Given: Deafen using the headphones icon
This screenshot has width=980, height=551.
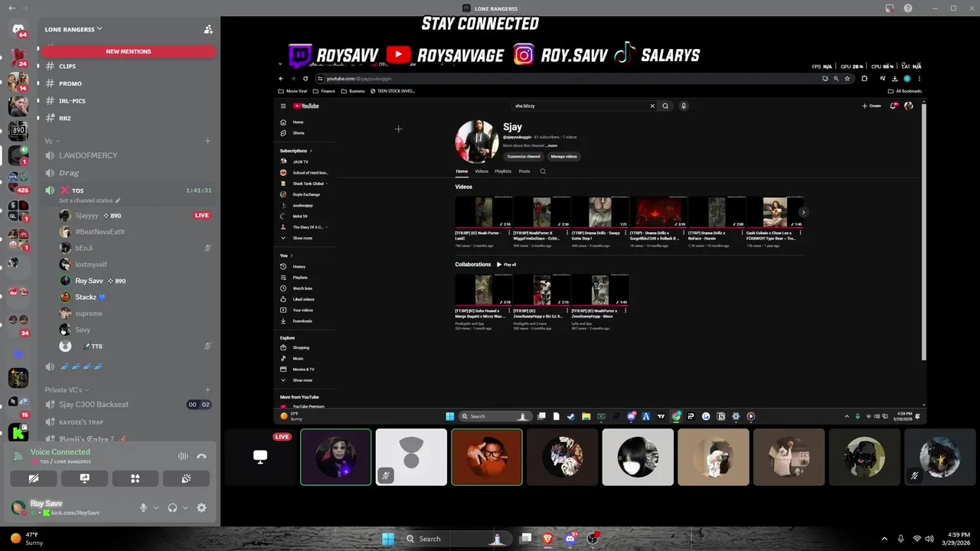Looking at the screenshot, I should pos(172,507).
